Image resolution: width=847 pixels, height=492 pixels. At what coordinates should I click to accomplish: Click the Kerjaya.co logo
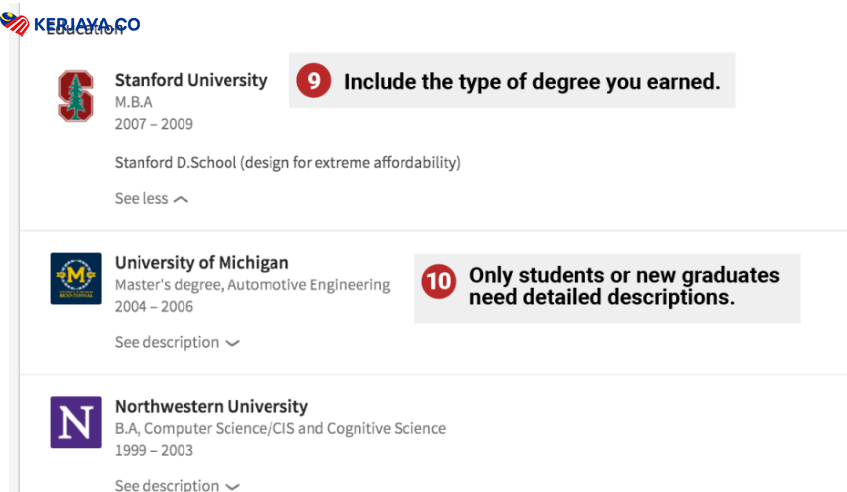[86, 24]
